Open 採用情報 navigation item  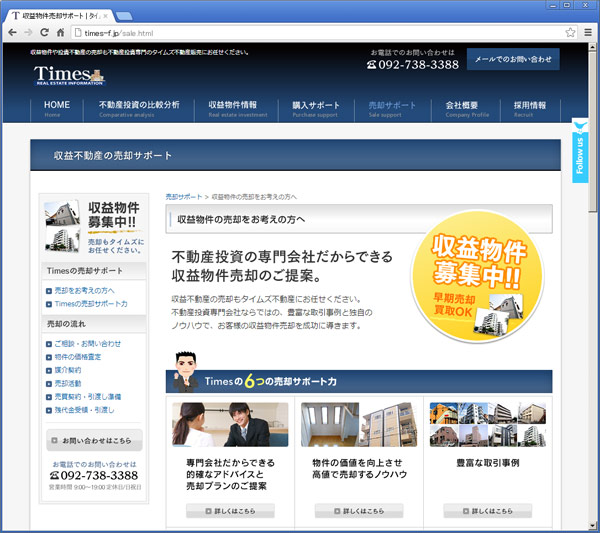coord(530,109)
